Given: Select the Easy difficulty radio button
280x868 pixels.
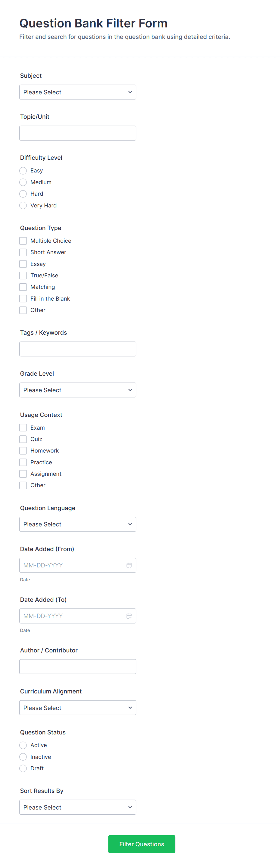Looking at the screenshot, I should (23, 171).
